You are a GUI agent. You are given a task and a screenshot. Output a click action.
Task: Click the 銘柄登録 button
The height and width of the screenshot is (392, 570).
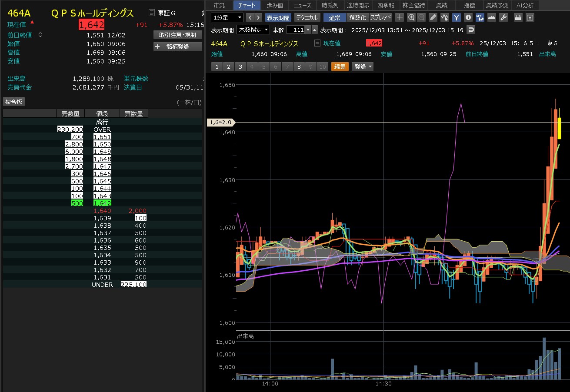(x=177, y=47)
